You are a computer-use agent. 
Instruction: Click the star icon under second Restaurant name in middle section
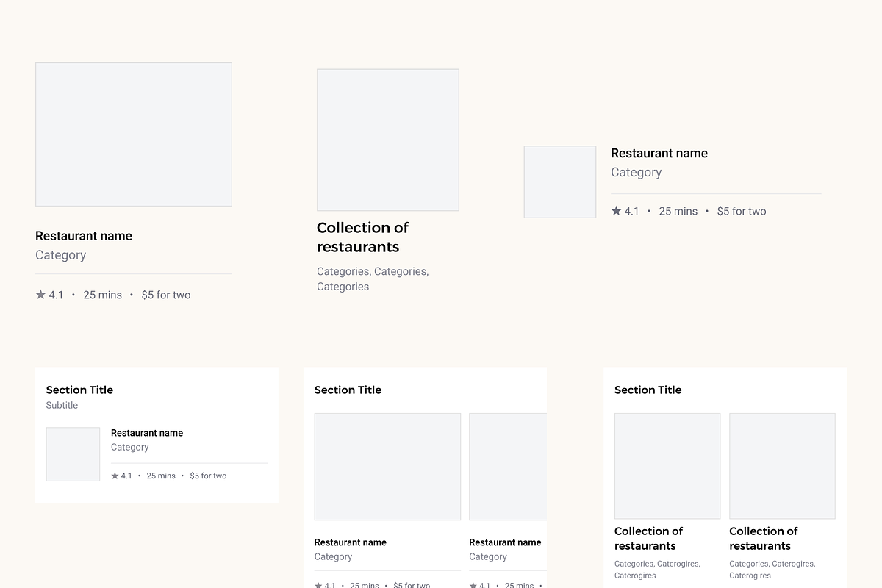coord(473,585)
